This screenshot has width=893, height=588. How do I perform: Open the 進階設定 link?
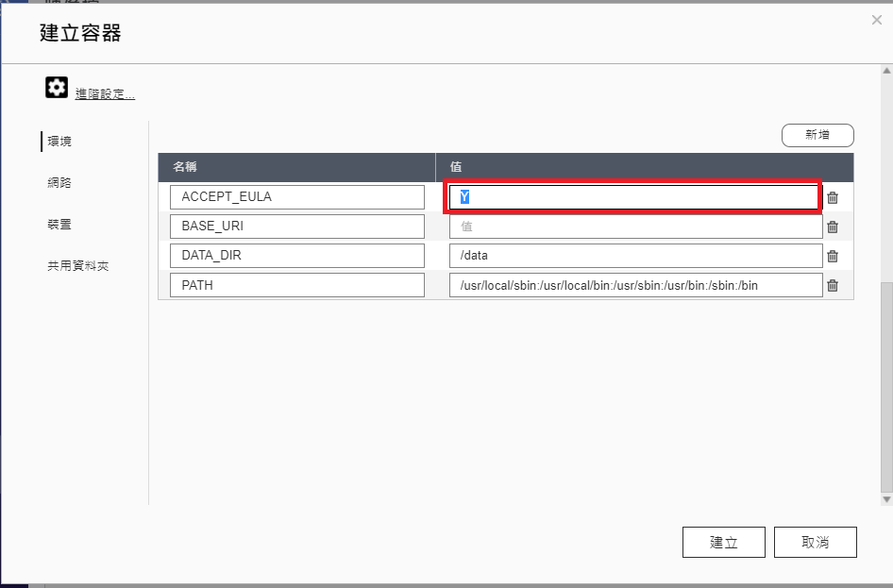[105, 93]
